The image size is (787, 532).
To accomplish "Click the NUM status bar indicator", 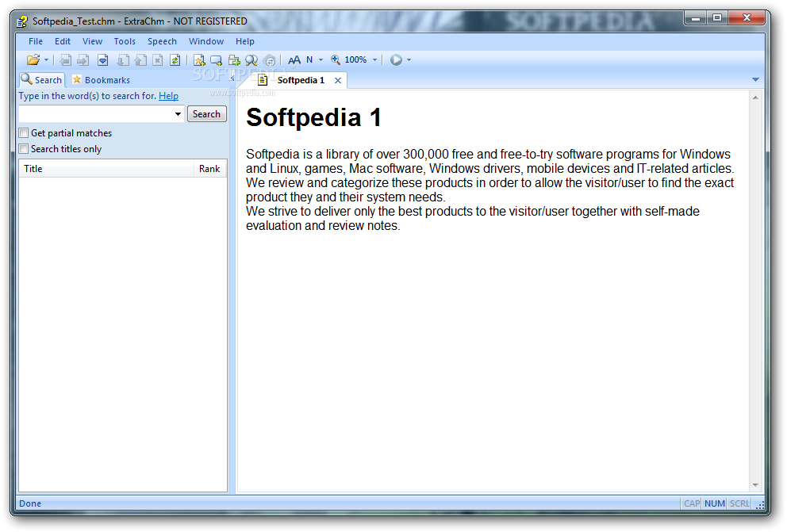I will [714, 503].
